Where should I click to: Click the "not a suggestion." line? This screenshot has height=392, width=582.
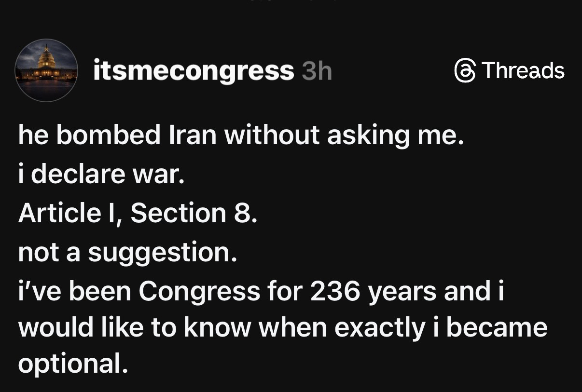(127, 252)
